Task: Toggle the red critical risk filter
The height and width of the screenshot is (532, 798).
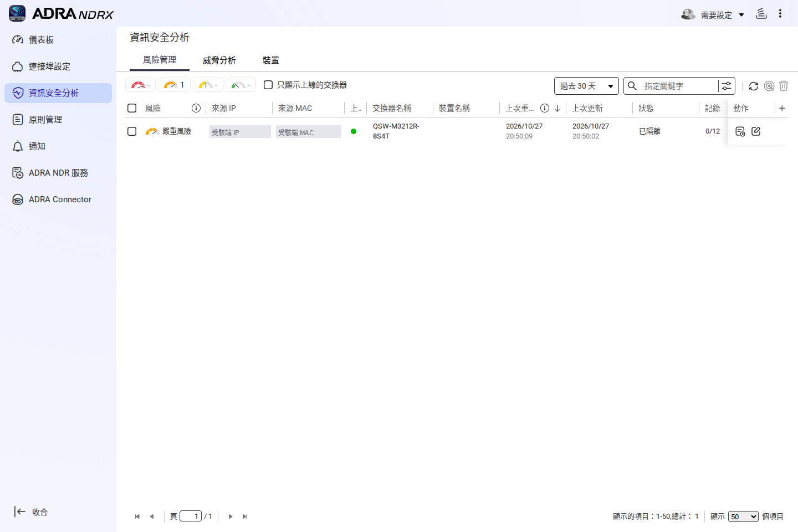Action: click(141, 85)
